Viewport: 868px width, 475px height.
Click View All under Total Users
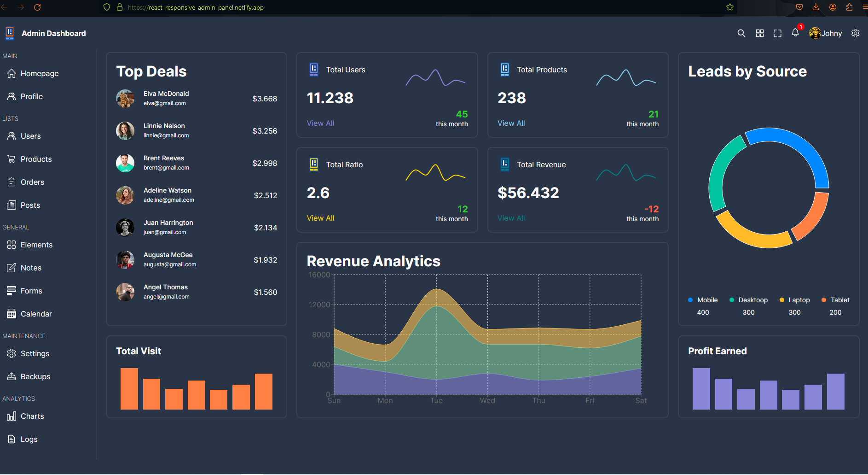pos(320,123)
